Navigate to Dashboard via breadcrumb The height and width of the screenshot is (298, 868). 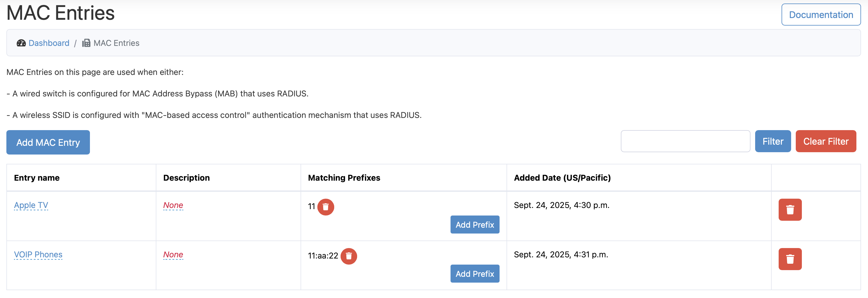coord(49,43)
